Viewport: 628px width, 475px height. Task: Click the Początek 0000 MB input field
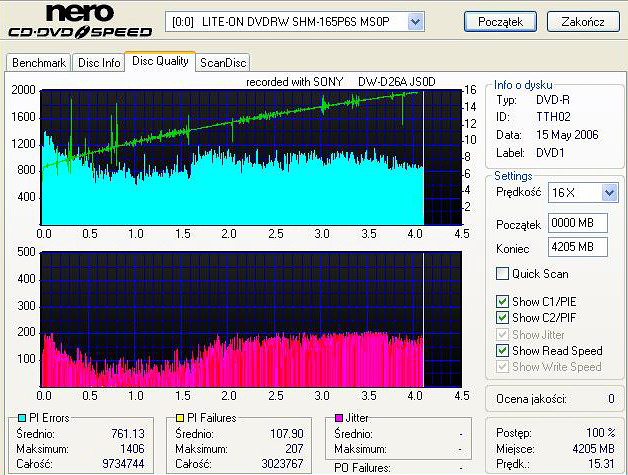pyautogui.click(x=578, y=223)
